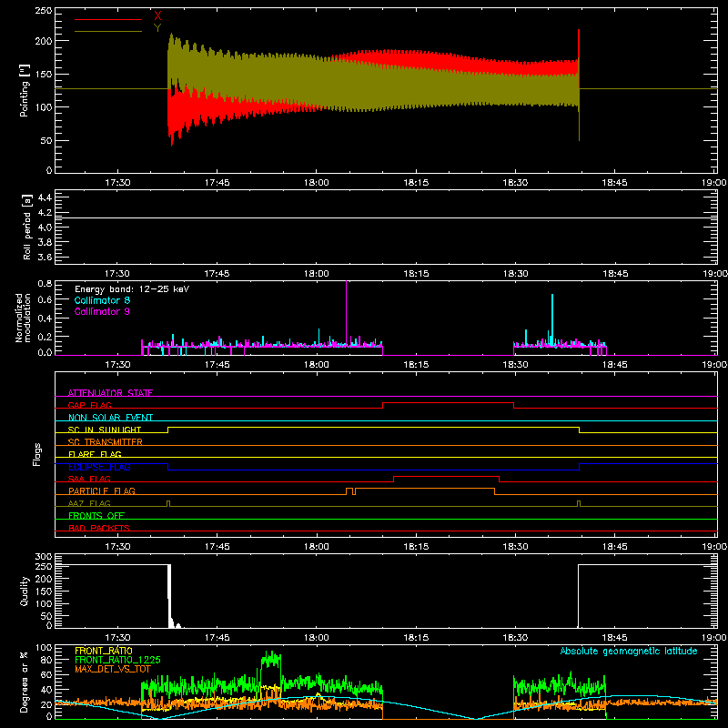Screen dimensions: 728x728
Task: Select the FRONTS_OFF flag label
Action: (96, 515)
